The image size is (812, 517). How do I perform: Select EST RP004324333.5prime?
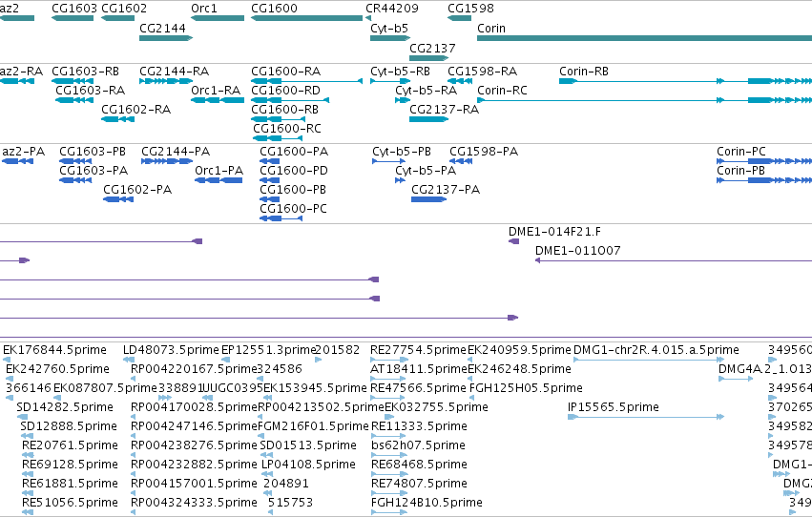click(x=194, y=503)
